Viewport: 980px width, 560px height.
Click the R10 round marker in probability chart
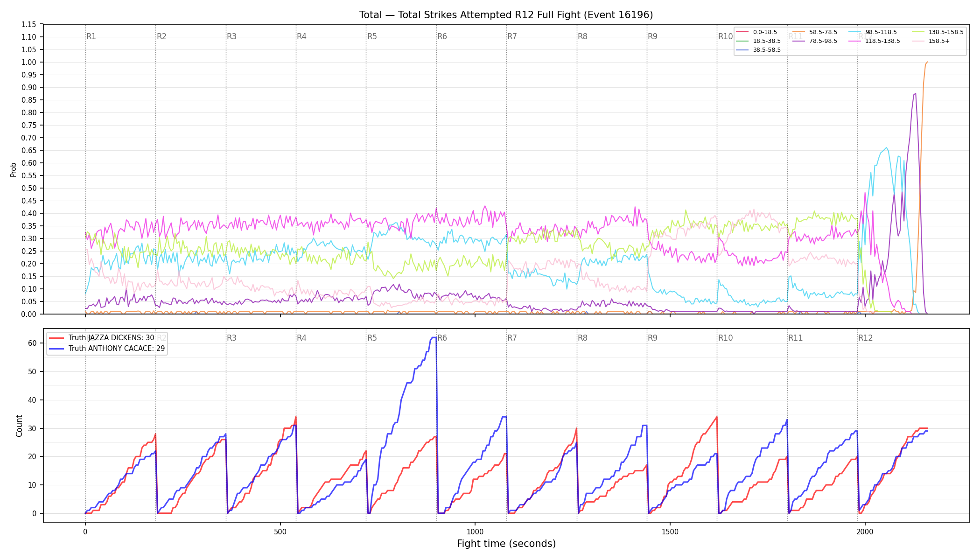tap(725, 36)
